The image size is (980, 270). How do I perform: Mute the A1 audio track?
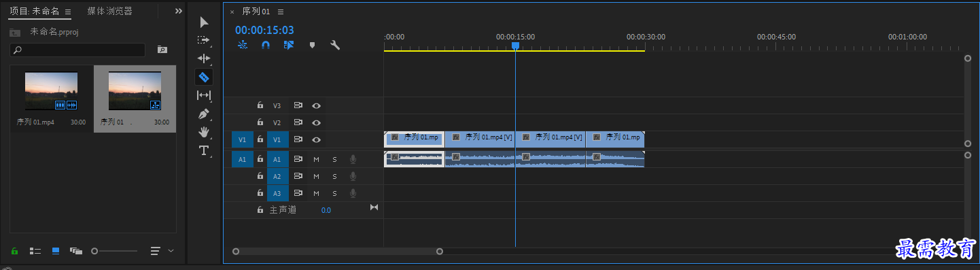[316, 159]
